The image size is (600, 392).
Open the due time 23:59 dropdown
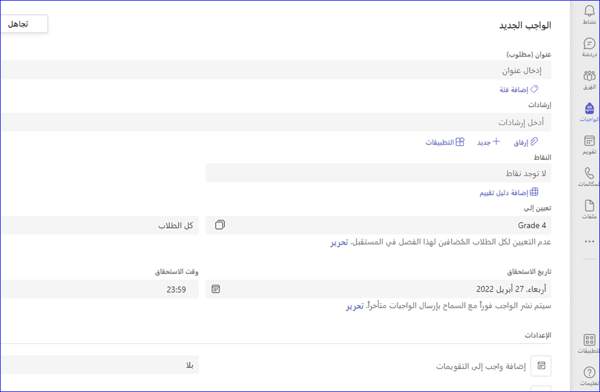(x=99, y=289)
